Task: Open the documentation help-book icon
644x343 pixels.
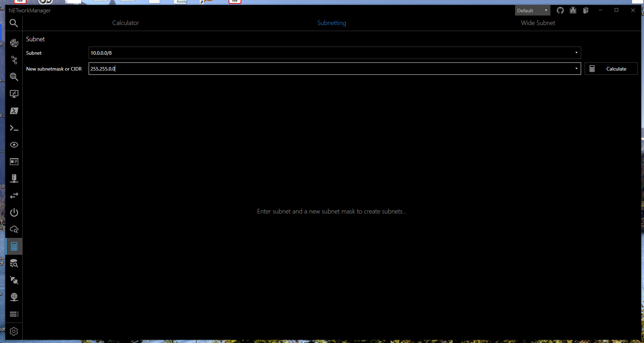Action: click(585, 10)
